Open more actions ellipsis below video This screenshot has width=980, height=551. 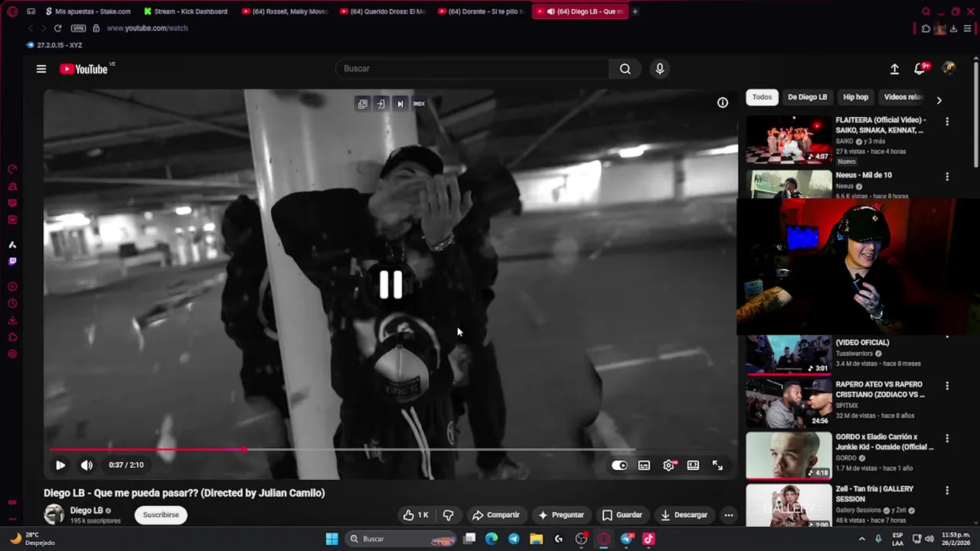729,515
